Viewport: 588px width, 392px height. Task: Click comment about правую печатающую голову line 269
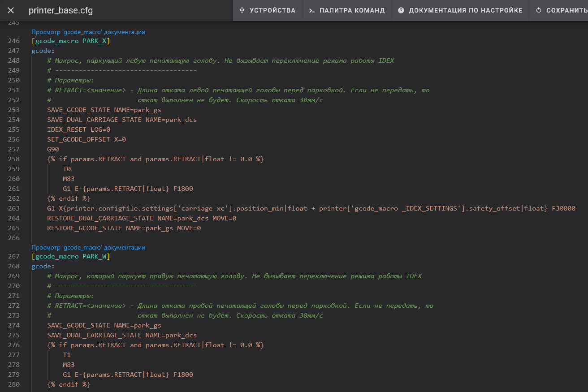234,276
